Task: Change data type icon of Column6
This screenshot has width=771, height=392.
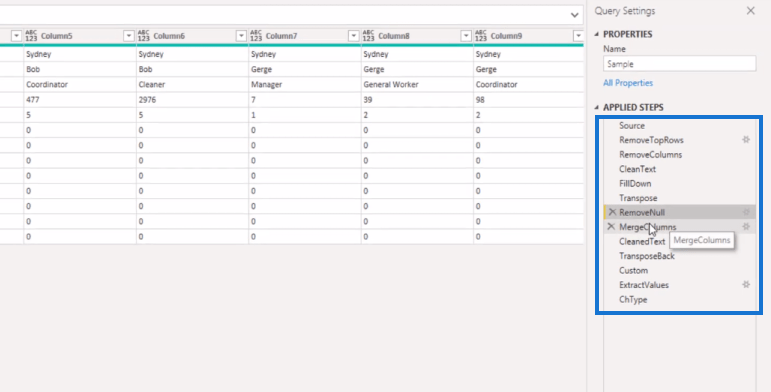Action: [x=144, y=36]
